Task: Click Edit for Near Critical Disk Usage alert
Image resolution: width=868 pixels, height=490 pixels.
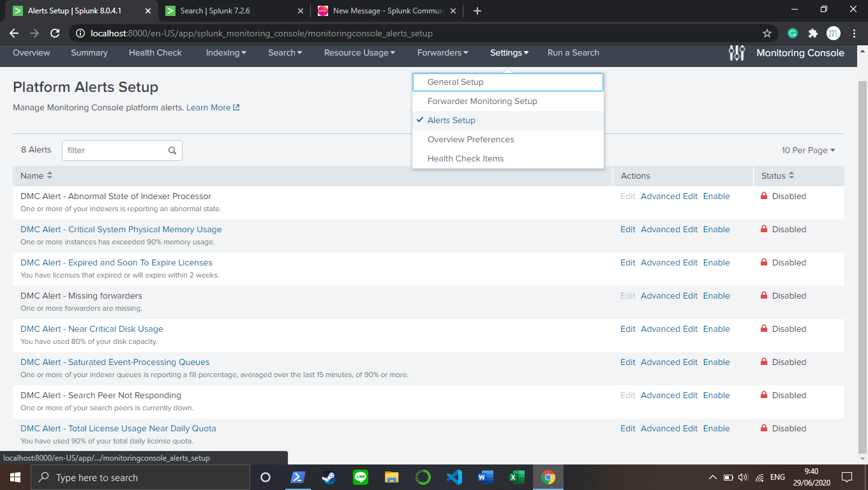Action: point(628,329)
